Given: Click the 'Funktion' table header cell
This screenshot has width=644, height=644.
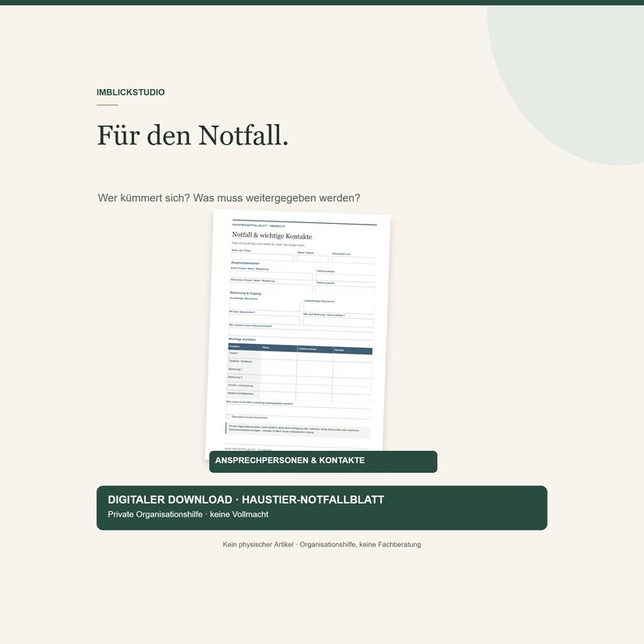Looking at the screenshot, I should tap(245, 346).
